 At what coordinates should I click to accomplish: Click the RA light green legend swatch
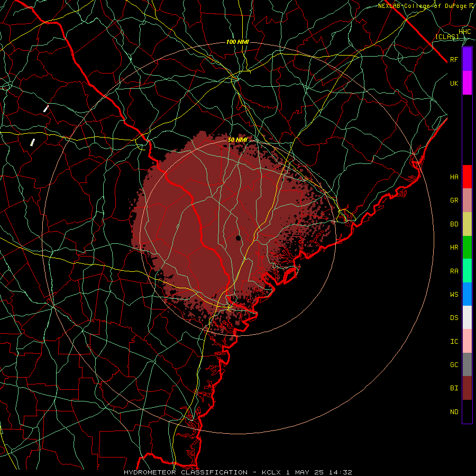point(467,271)
